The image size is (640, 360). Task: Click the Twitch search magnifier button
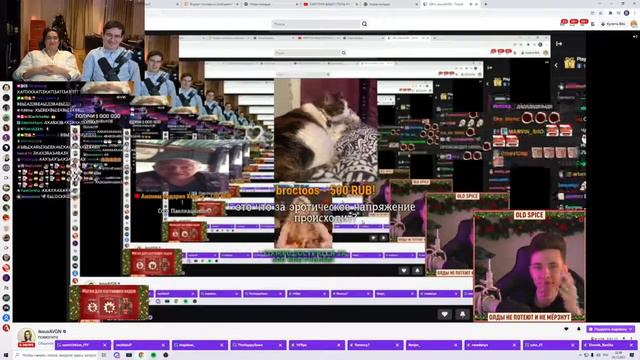pos(364,24)
